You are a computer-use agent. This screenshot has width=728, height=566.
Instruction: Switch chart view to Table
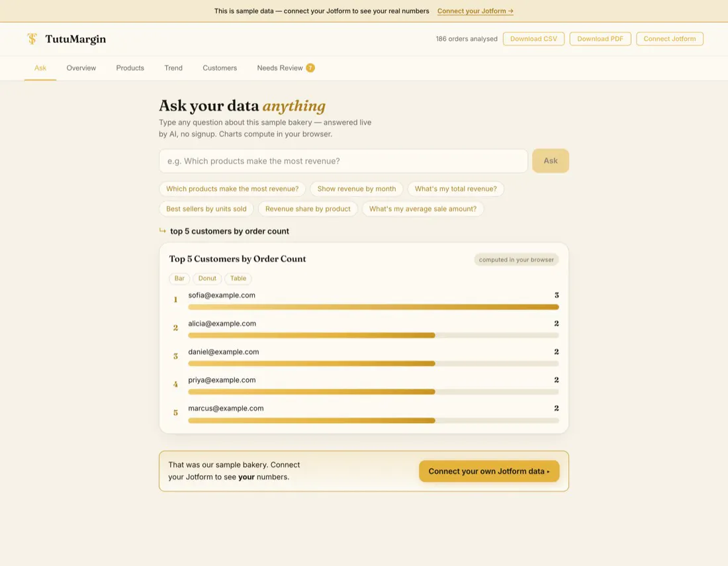click(238, 279)
